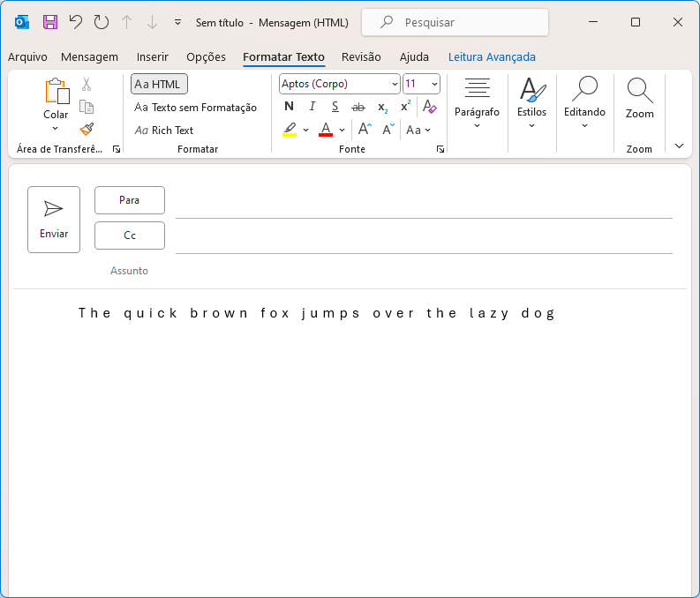The width and height of the screenshot is (700, 598).
Task: Open the Editando menu
Action: coord(585,104)
